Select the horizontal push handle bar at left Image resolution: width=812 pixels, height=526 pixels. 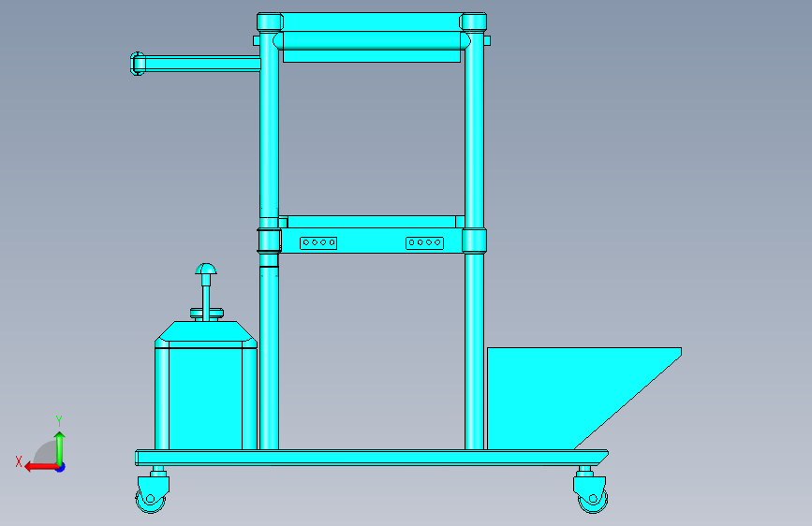click(202, 63)
